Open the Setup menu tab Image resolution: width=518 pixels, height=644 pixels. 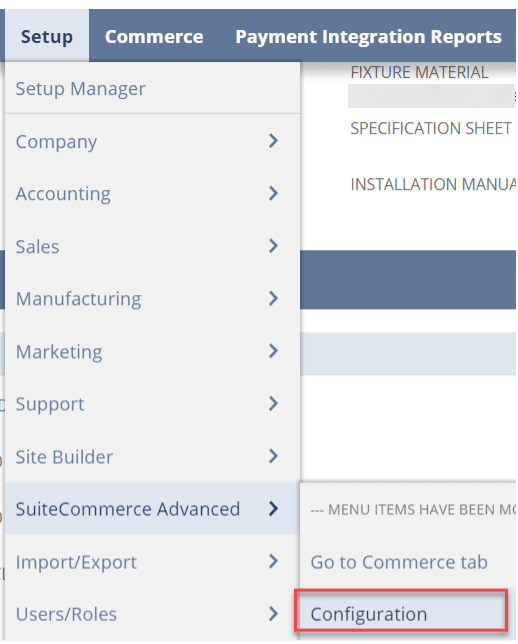[47, 36]
